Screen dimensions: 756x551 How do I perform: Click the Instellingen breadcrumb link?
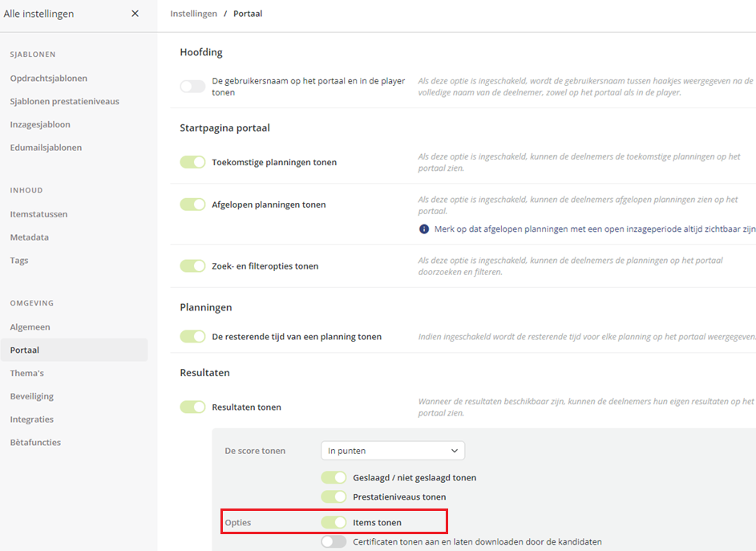pos(193,14)
